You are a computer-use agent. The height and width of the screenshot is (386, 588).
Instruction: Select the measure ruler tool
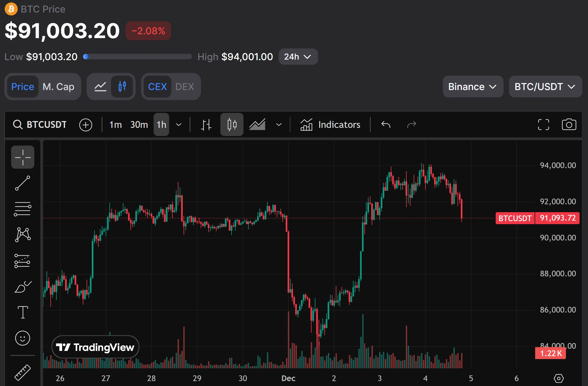click(23, 372)
